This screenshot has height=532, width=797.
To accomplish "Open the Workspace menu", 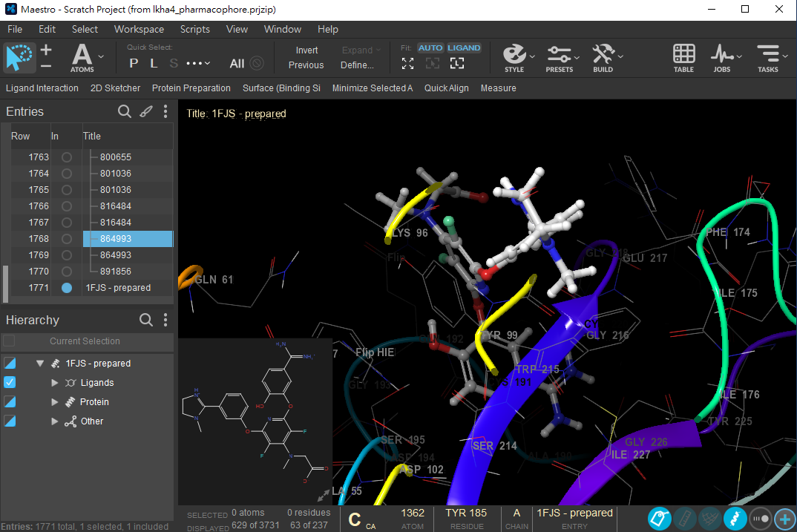I will [139, 29].
